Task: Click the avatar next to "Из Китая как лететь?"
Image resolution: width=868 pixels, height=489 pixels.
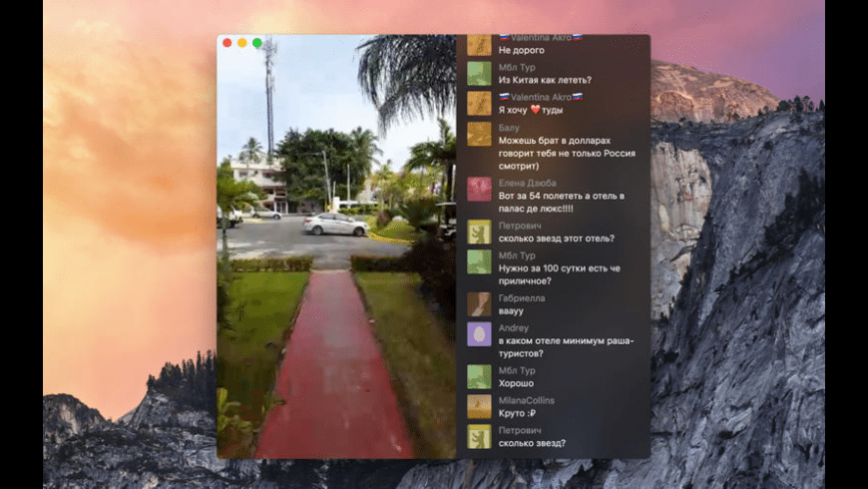Action: click(x=479, y=74)
